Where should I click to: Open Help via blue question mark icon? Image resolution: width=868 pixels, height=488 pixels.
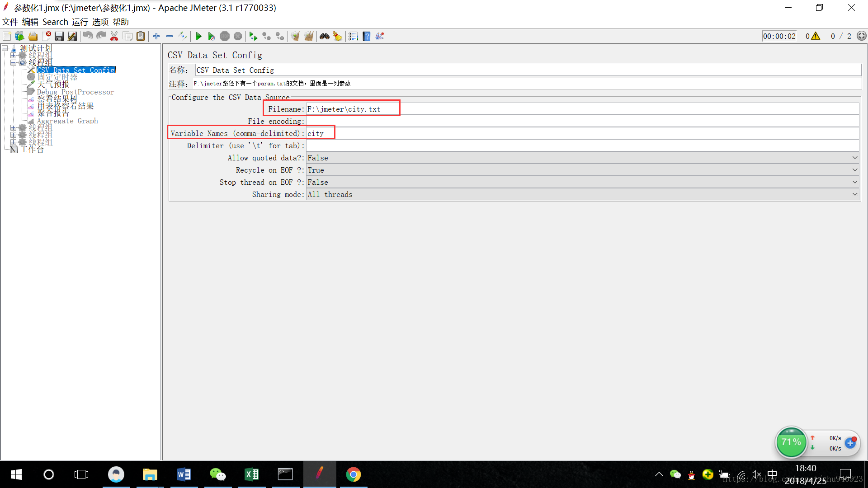point(367,36)
